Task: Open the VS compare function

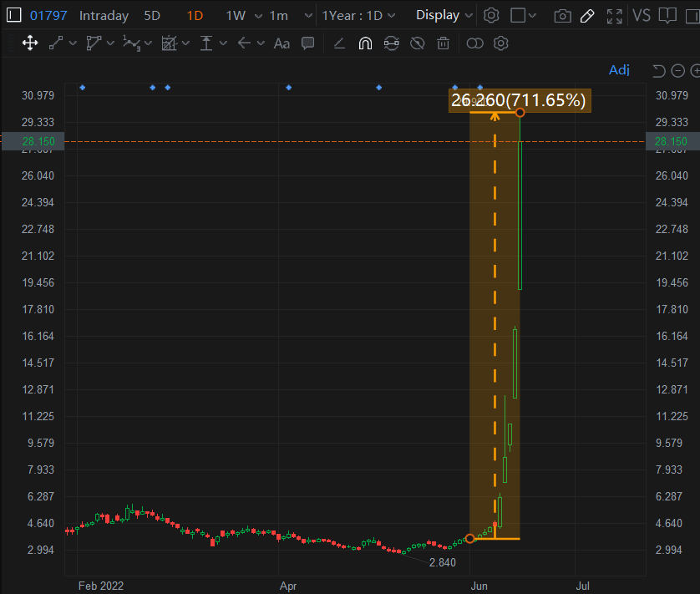Action: (641, 16)
